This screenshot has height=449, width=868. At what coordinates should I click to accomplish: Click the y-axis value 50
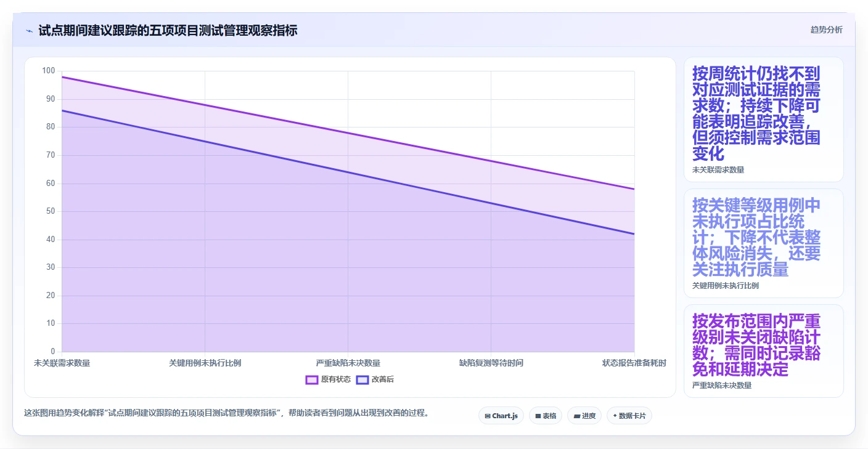point(51,211)
